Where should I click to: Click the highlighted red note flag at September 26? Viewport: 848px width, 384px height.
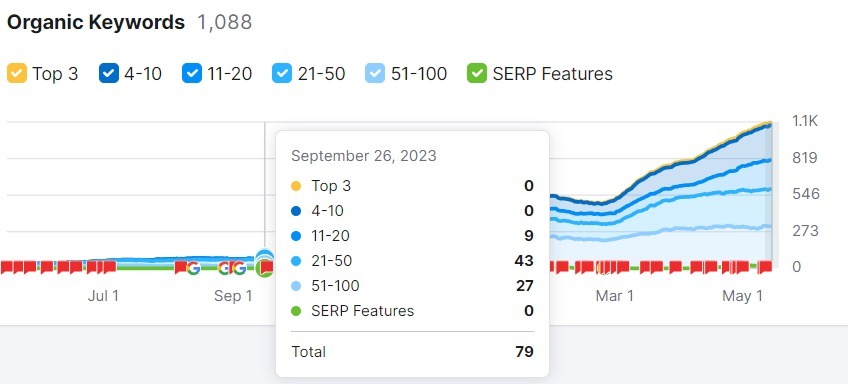pyautogui.click(x=265, y=267)
